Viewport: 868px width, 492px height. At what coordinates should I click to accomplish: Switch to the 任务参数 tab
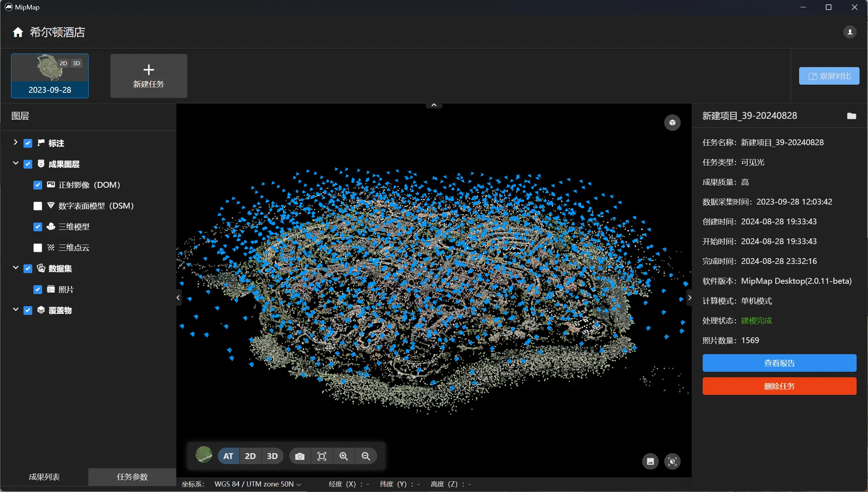[132, 477]
